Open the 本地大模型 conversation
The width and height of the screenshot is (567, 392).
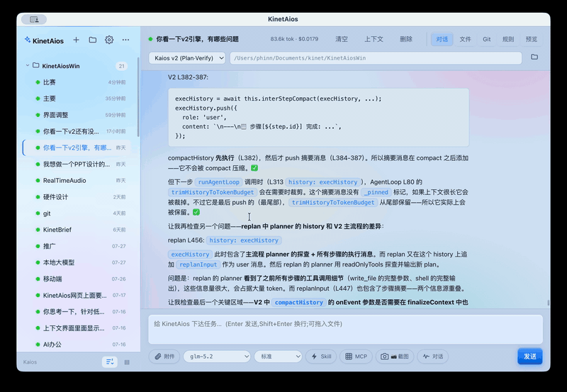coord(77,262)
